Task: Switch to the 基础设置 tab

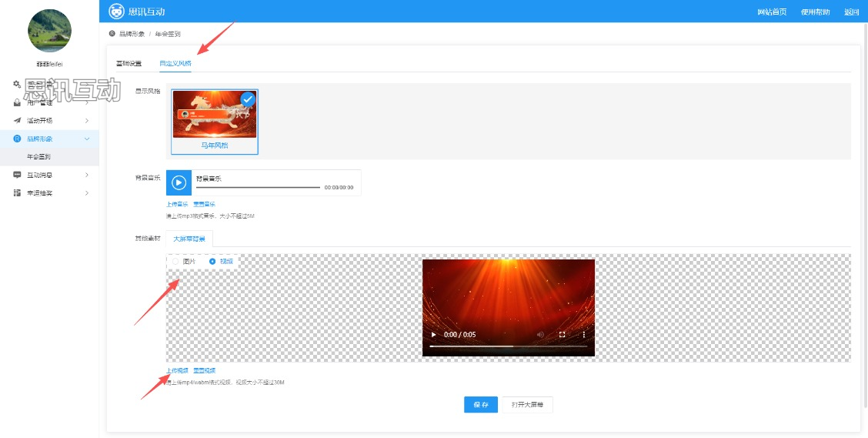Action: [x=129, y=63]
